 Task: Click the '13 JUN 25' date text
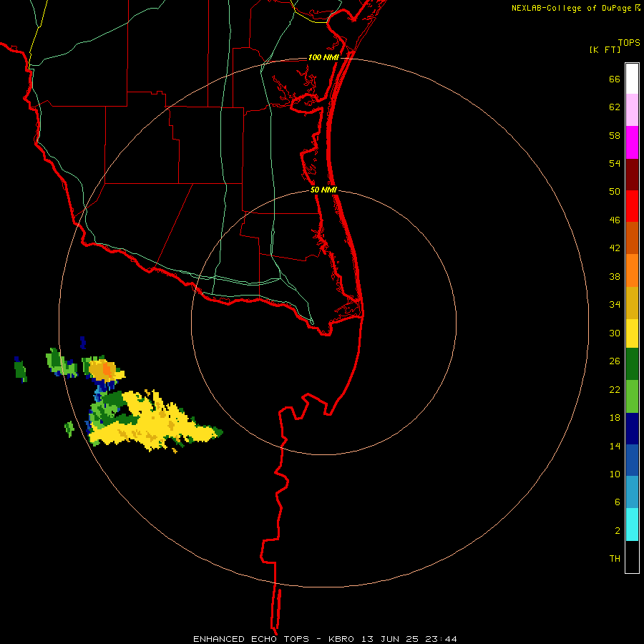(390, 639)
